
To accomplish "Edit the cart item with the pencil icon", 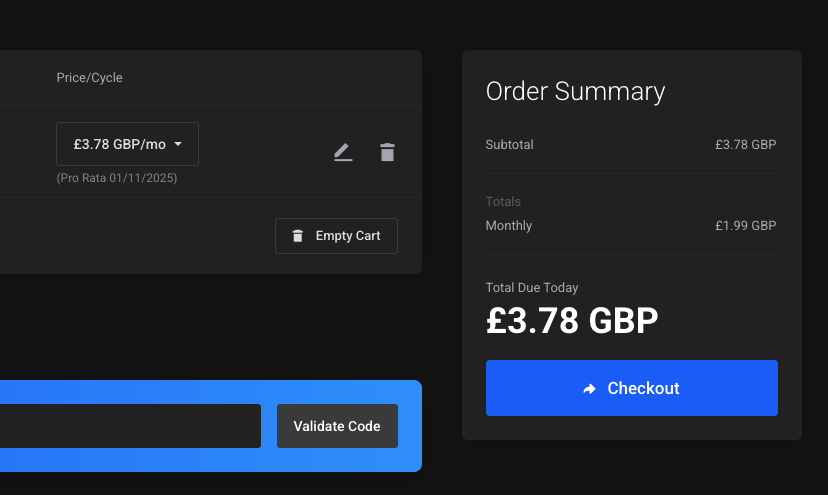I will coord(343,152).
